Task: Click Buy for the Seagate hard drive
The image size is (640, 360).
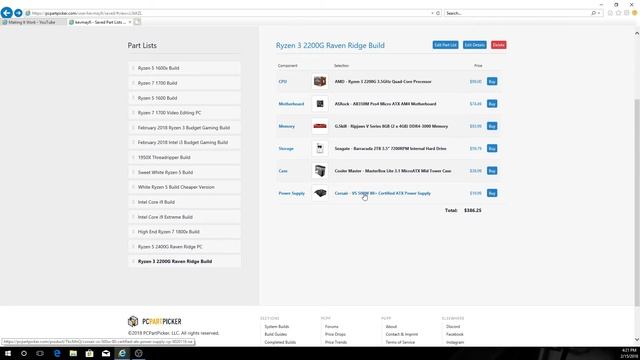Action: 492,149
